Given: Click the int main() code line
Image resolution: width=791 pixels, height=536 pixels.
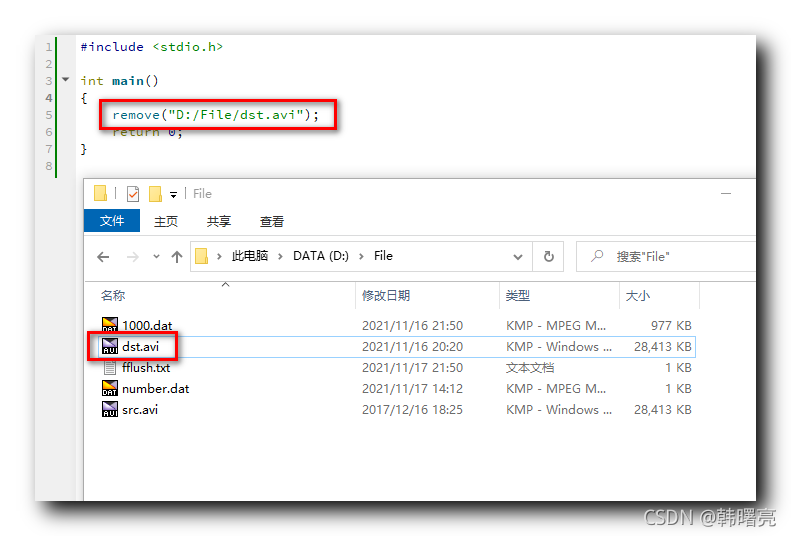Looking at the screenshot, I should point(120,81).
